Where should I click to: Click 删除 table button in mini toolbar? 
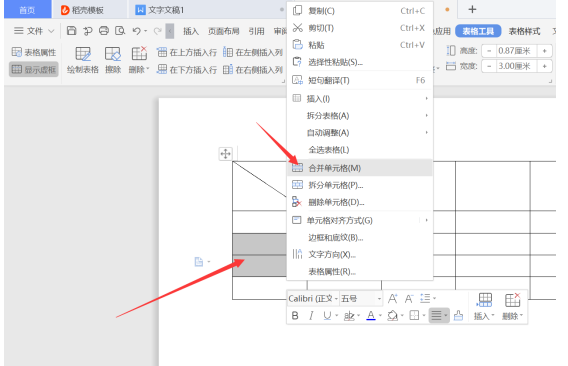(513, 307)
